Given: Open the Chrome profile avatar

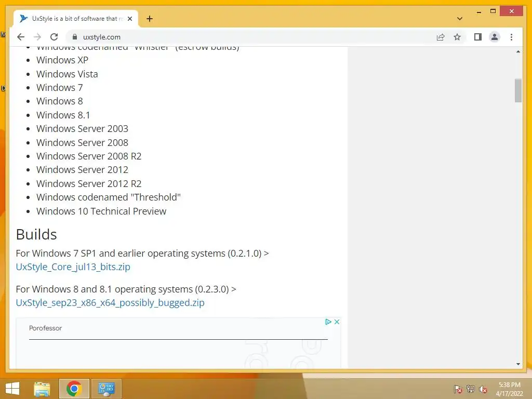Looking at the screenshot, I should pos(495,37).
